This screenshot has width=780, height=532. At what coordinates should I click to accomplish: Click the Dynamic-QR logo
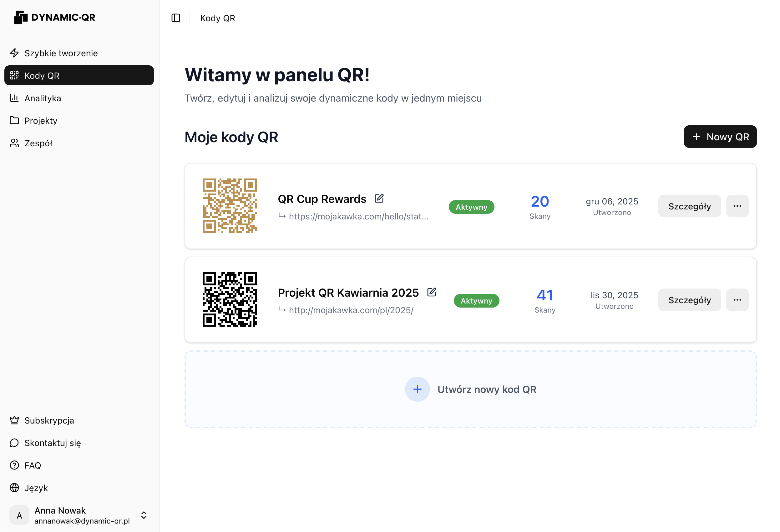coord(55,17)
